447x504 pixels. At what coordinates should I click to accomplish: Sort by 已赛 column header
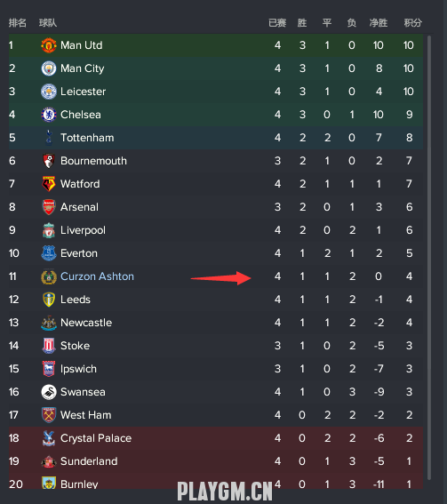[277, 23]
